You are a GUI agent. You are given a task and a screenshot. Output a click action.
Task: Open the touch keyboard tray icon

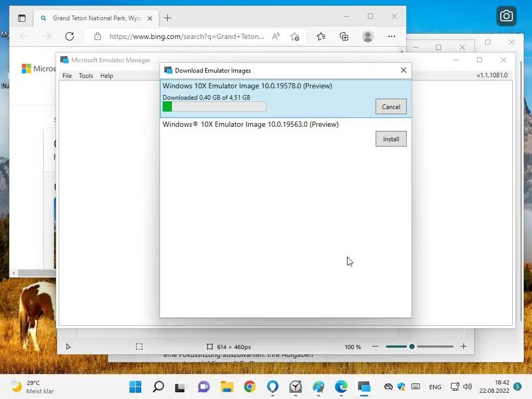tap(416, 387)
